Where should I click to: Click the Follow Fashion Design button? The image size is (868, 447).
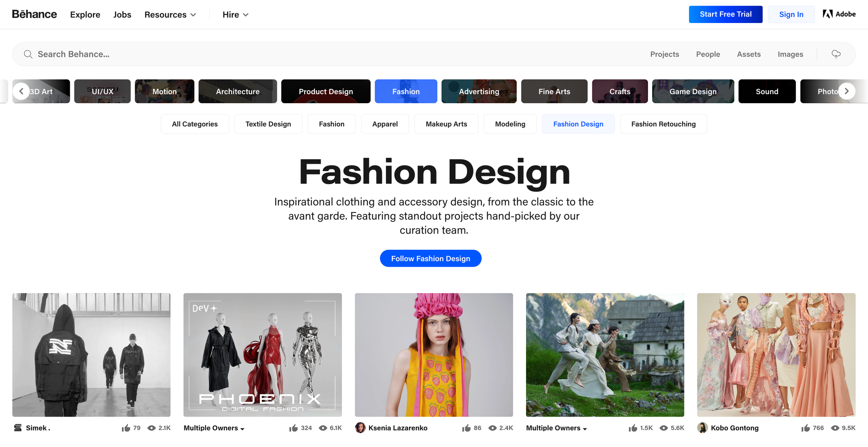coord(431,258)
